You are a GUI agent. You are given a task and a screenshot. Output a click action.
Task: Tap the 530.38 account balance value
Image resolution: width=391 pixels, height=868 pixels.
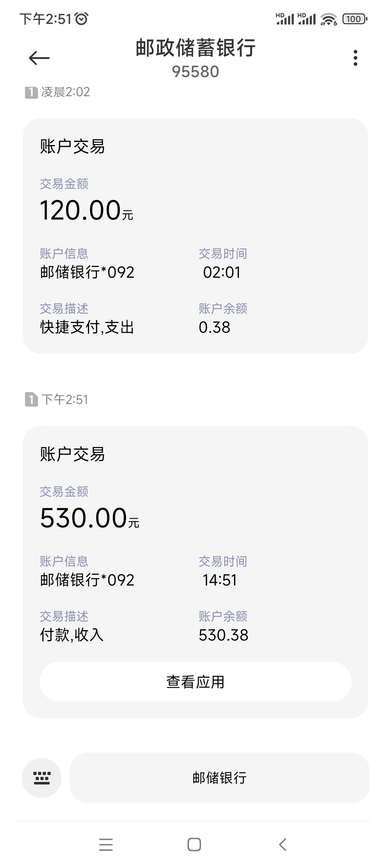(x=223, y=635)
